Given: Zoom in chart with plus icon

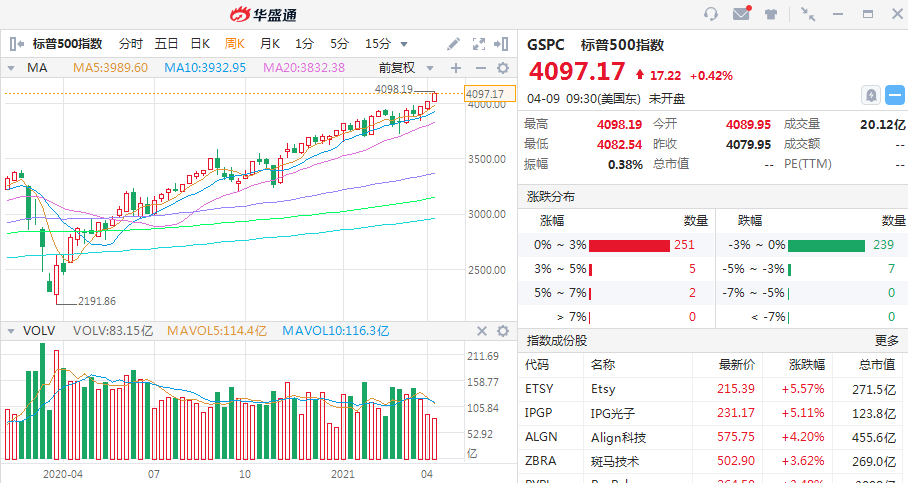Looking at the screenshot, I should click(456, 68).
